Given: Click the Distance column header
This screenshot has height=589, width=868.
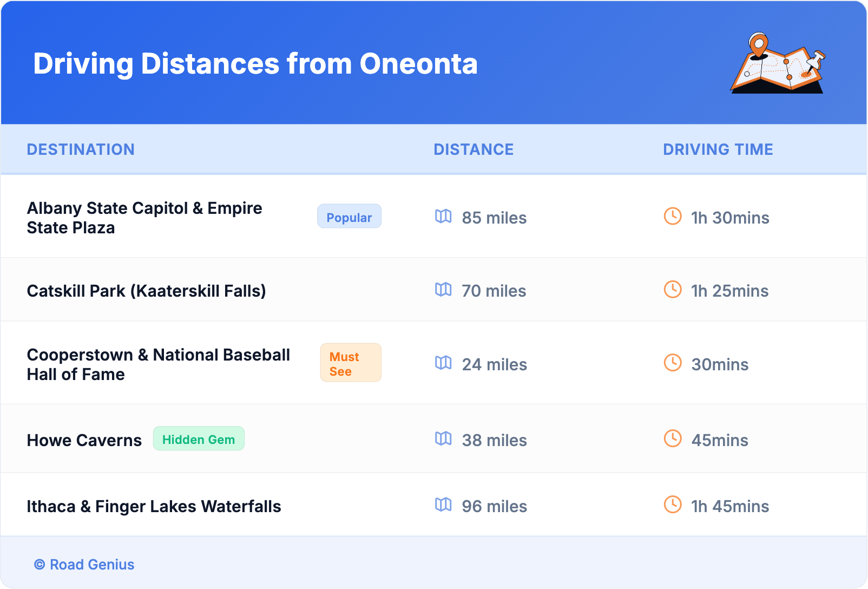Looking at the screenshot, I should coord(474,149).
